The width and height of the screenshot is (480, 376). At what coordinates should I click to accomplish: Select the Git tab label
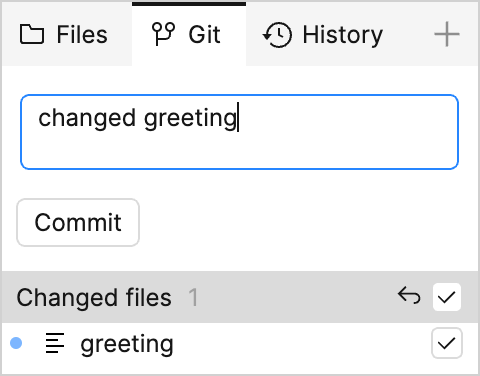[x=204, y=34]
